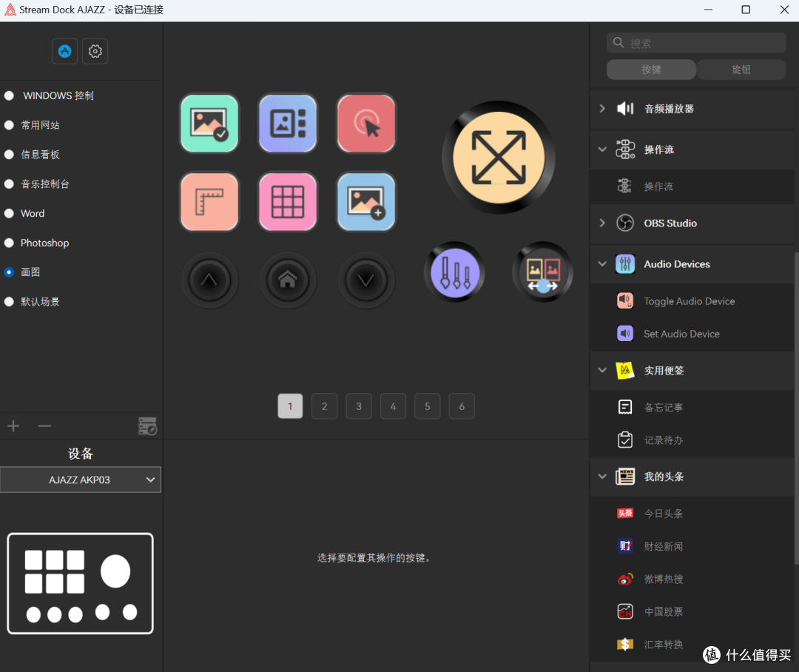Remove scene with minus icon
The height and width of the screenshot is (672, 799).
pyautogui.click(x=44, y=426)
